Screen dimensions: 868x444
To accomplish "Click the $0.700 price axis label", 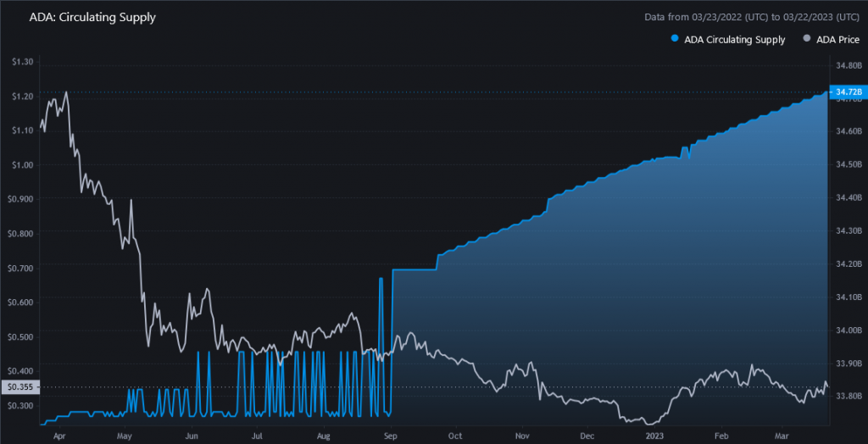I will (x=21, y=268).
